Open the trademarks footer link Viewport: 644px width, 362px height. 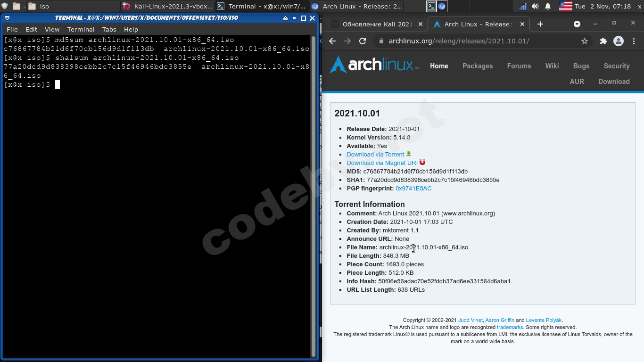click(510, 327)
